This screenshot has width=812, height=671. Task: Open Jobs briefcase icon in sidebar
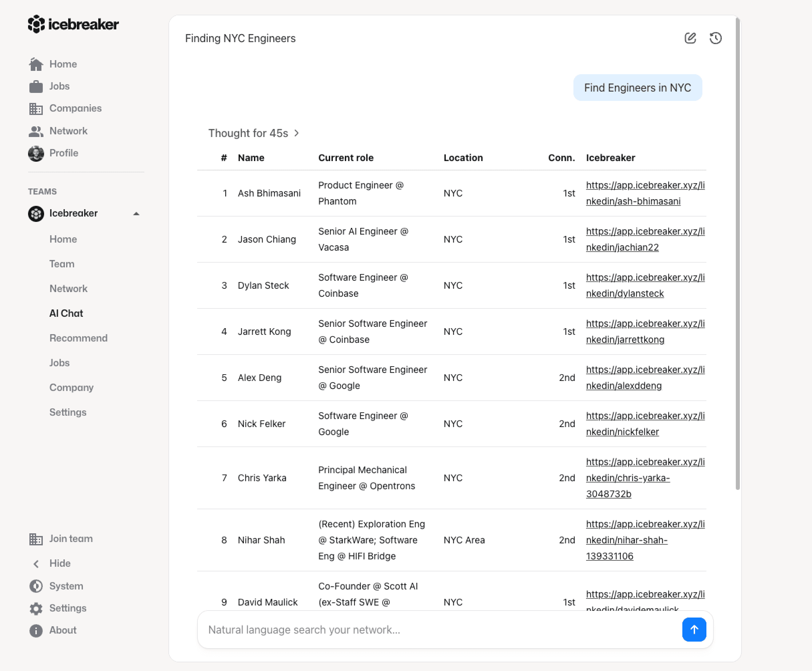(36, 87)
